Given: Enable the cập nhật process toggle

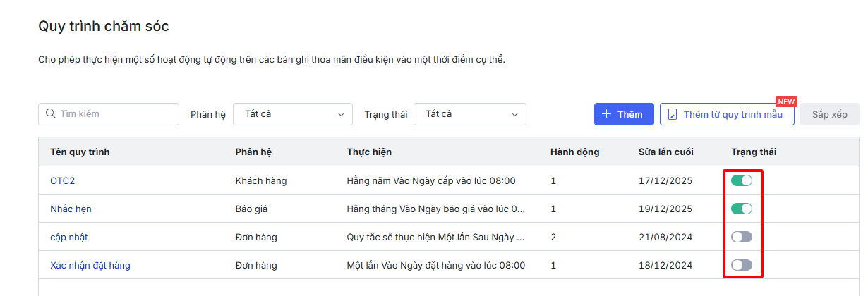Looking at the screenshot, I should click(x=742, y=237).
